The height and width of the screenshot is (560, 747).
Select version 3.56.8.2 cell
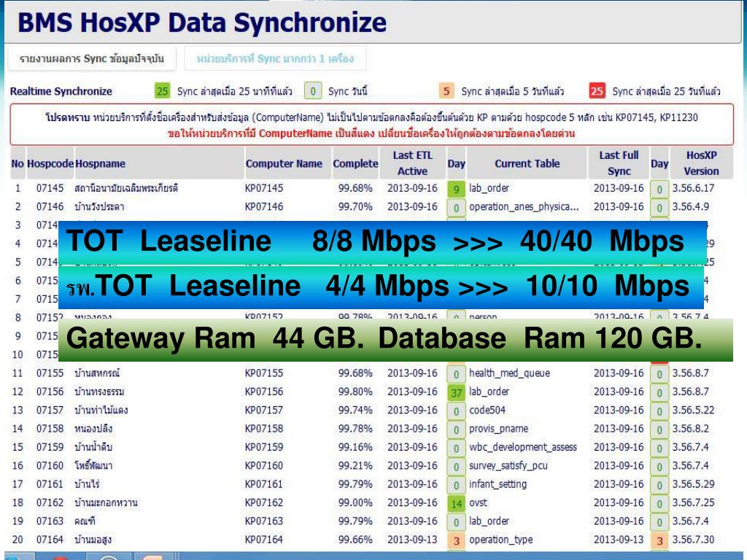(x=690, y=429)
